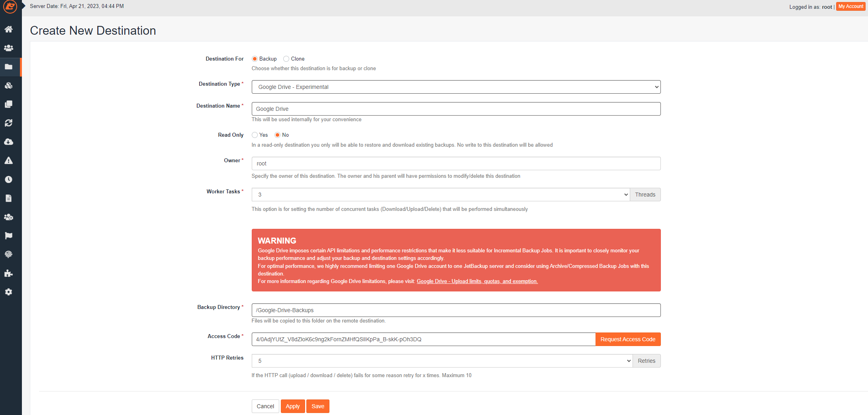Click the Threads addon label
868x415 pixels.
(645, 195)
